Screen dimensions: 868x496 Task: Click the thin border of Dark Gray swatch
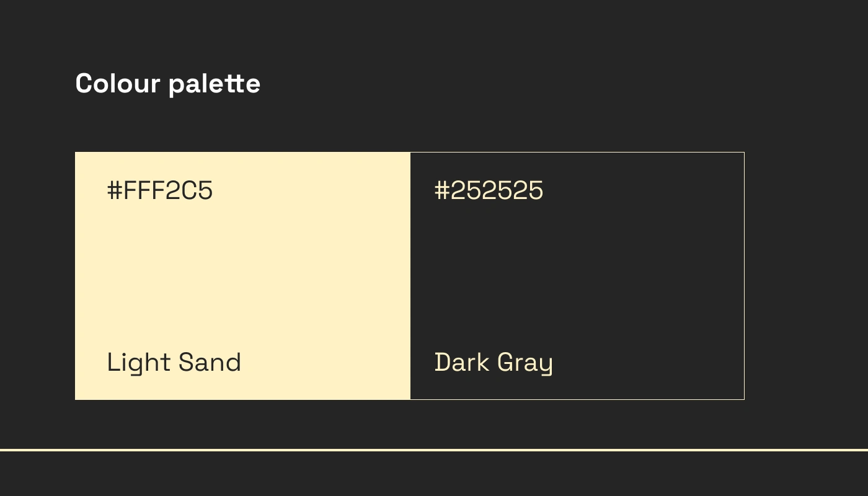[x=744, y=276]
